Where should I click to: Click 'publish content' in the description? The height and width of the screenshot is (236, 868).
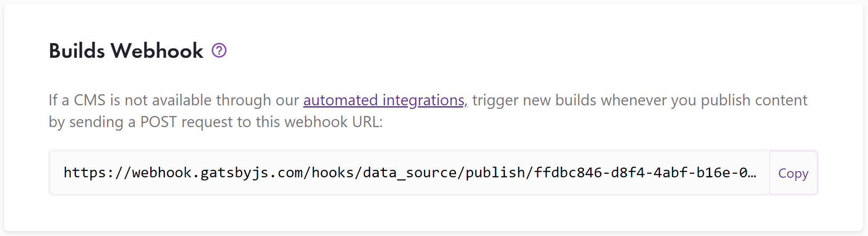[x=754, y=100]
